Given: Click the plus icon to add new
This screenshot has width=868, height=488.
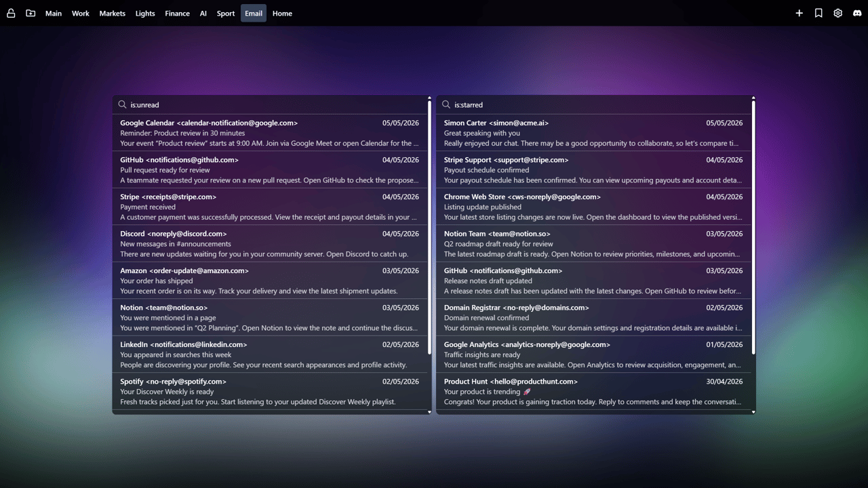Looking at the screenshot, I should (800, 13).
